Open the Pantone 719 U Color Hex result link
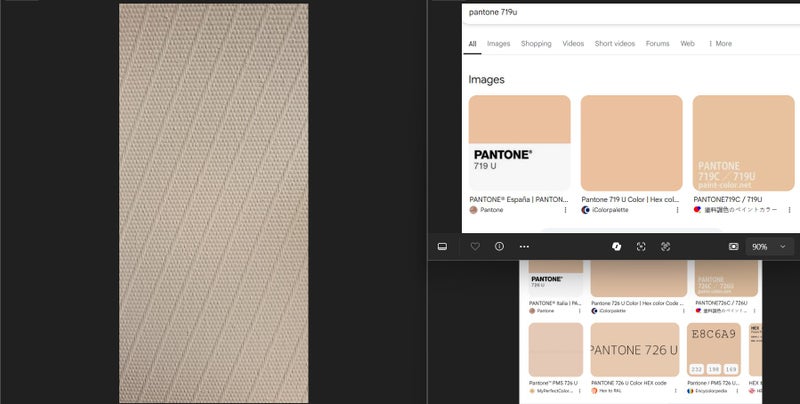The width and height of the screenshot is (800, 404). tap(630, 199)
